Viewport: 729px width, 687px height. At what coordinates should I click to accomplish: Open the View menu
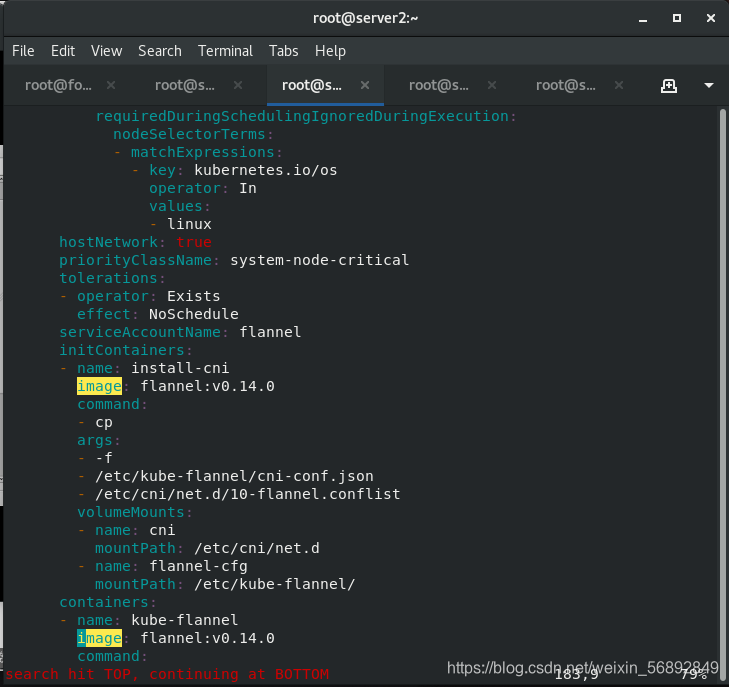click(106, 51)
